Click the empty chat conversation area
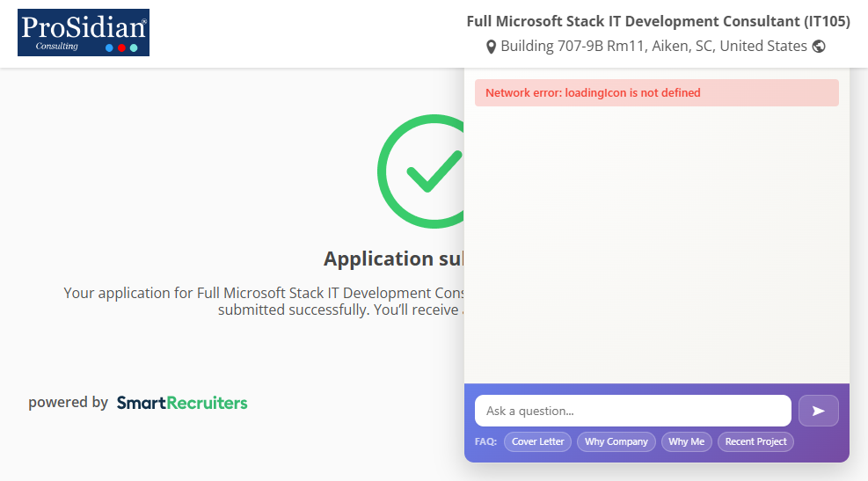 [x=656, y=246]
